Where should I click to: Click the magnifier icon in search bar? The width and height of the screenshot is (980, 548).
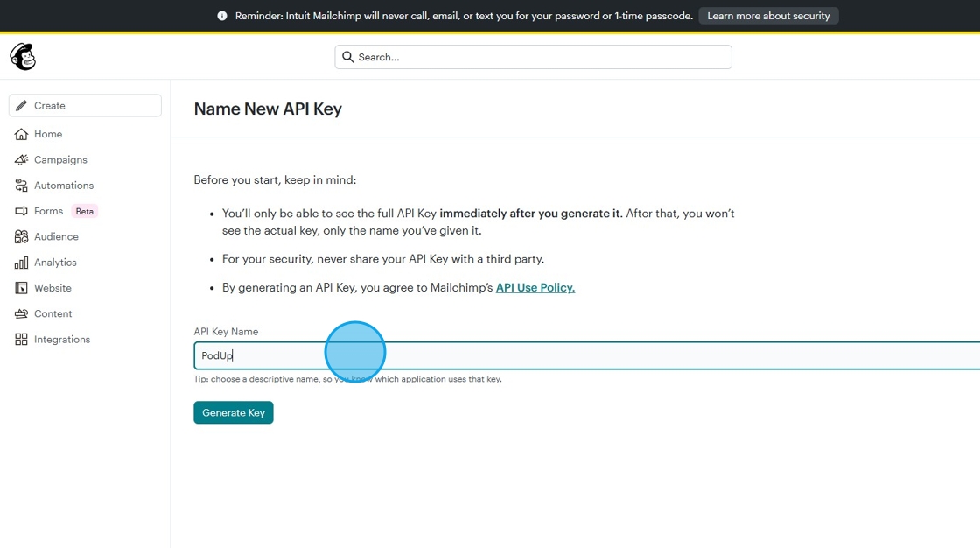(348, 57)
